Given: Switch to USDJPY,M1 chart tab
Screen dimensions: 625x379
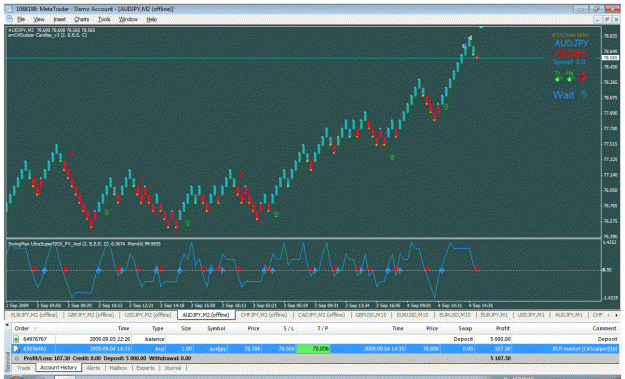Looking at the screenshot, I should tap(531, 315).
